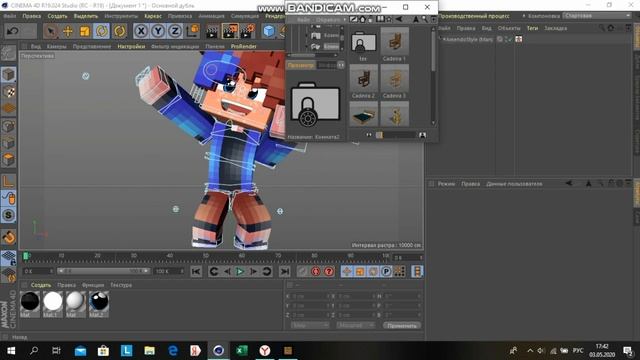The height and width of the screenshot is (360, 640).
Task: Open the Выделить menu
Action: (x=86, y=16)
